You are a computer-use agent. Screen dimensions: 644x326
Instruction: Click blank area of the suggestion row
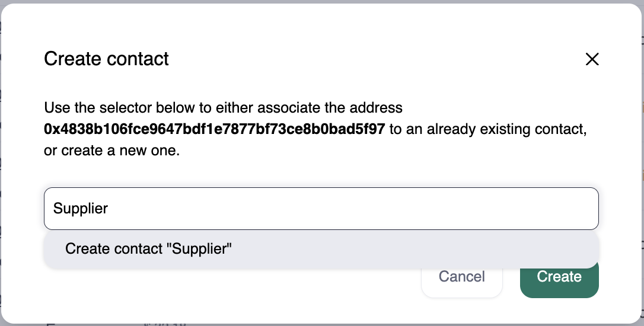coord(415,249)
